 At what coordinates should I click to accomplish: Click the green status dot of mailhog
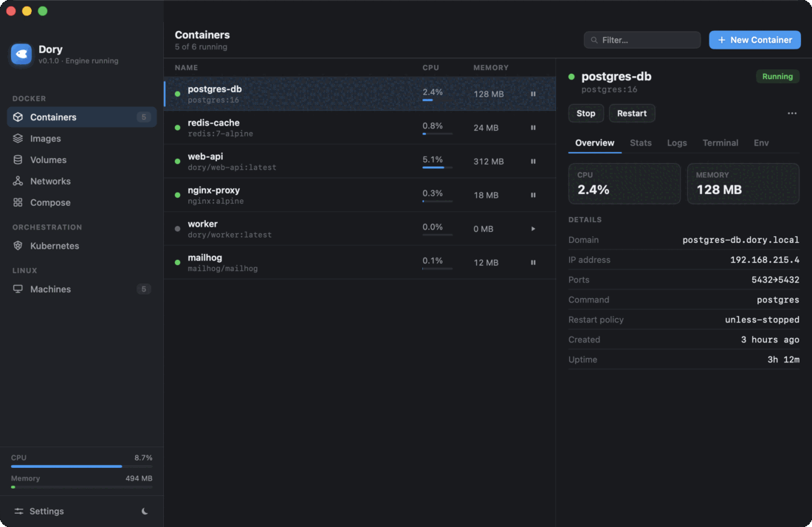177,262
